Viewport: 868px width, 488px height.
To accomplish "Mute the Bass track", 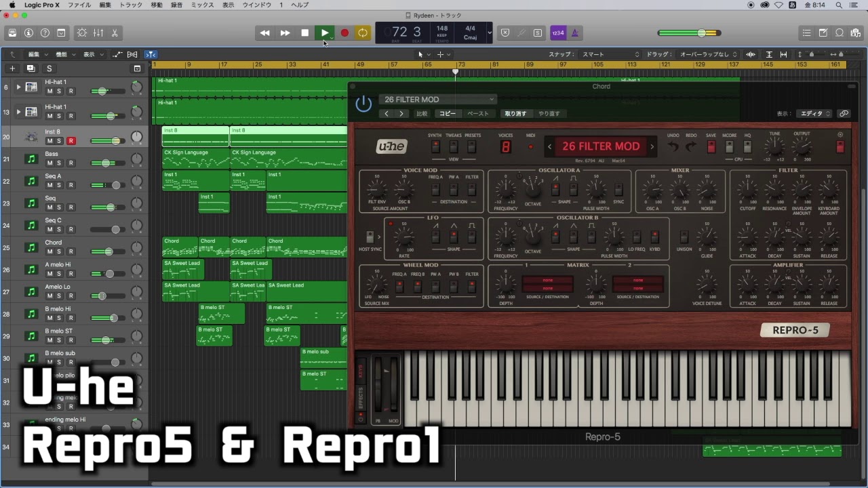I will click(50, 163).
